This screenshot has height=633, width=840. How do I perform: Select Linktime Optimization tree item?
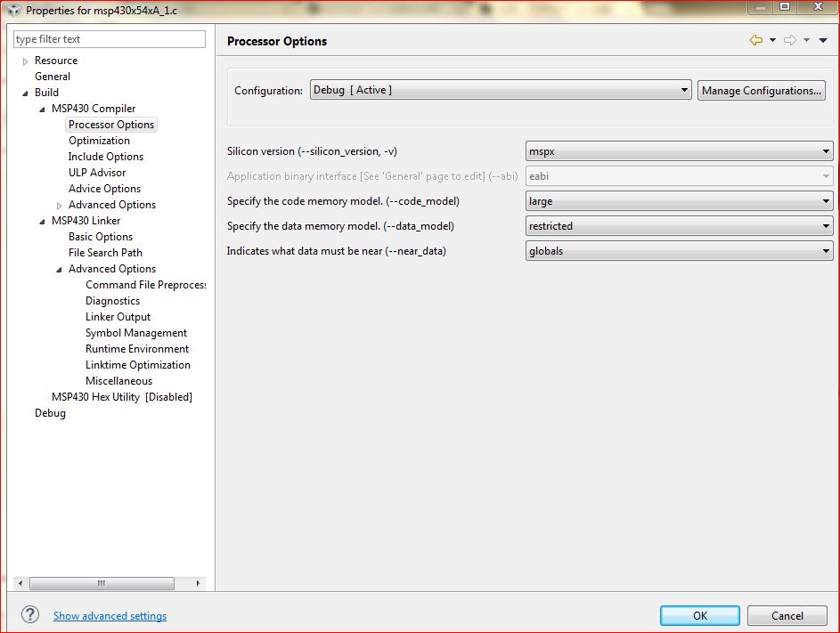click(138, 365)
